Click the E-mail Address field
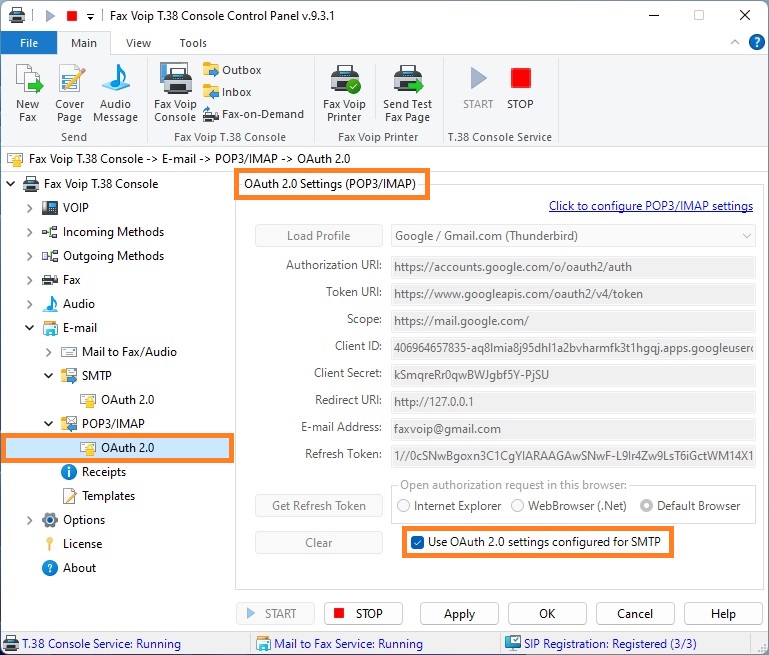 point(573,429)
